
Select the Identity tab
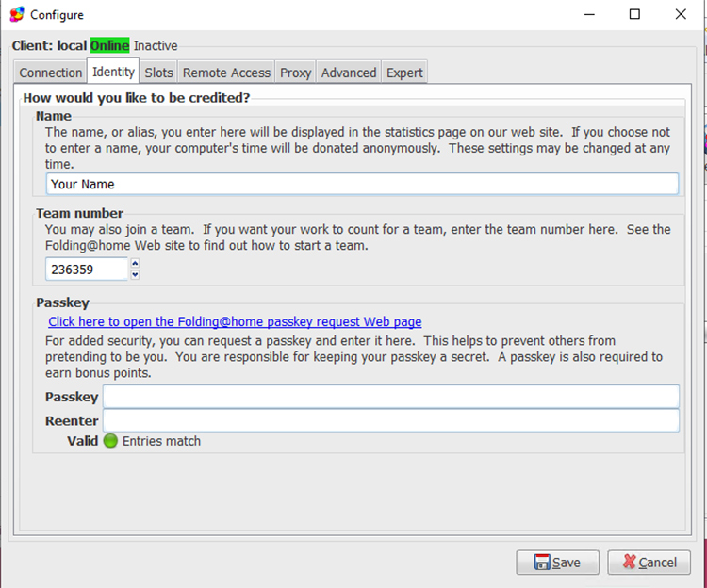coord(113,72)
